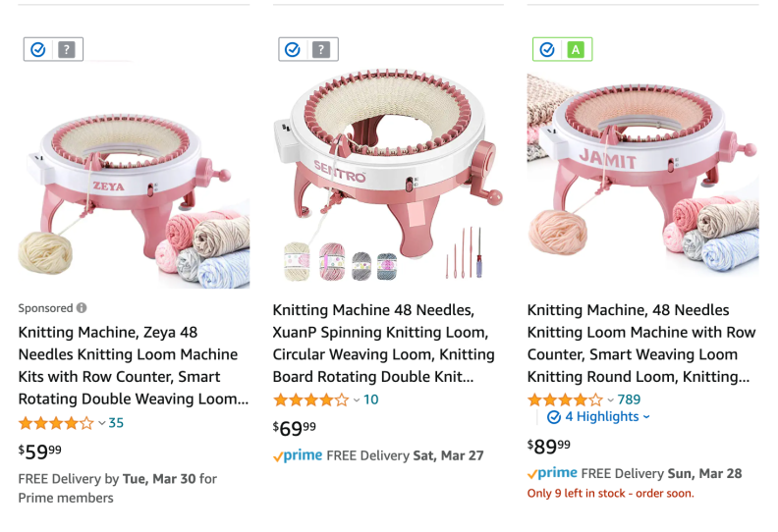View the 789 reviews link

point(629,399)
